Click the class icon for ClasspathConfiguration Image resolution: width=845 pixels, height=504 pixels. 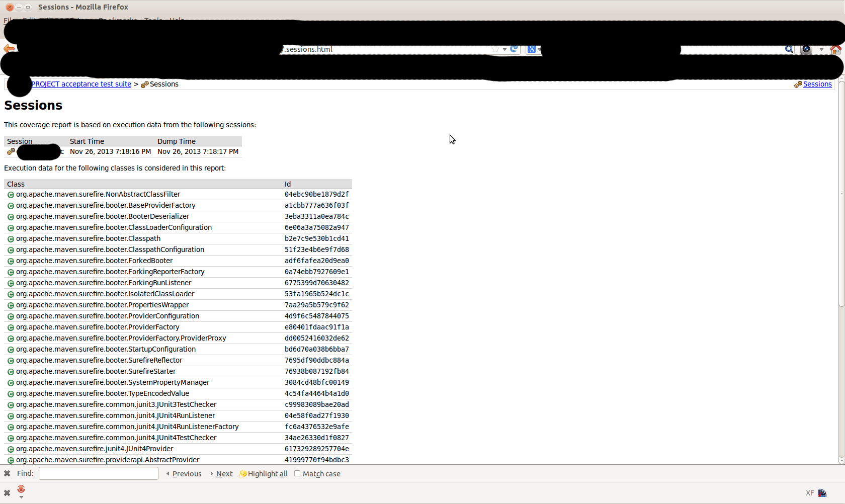[x=11, y=250]
